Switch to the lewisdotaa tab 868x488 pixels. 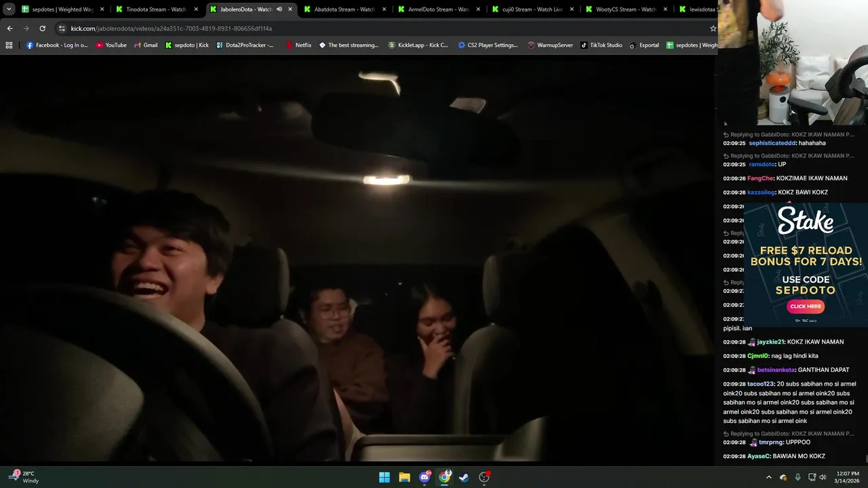click(696, 9)
